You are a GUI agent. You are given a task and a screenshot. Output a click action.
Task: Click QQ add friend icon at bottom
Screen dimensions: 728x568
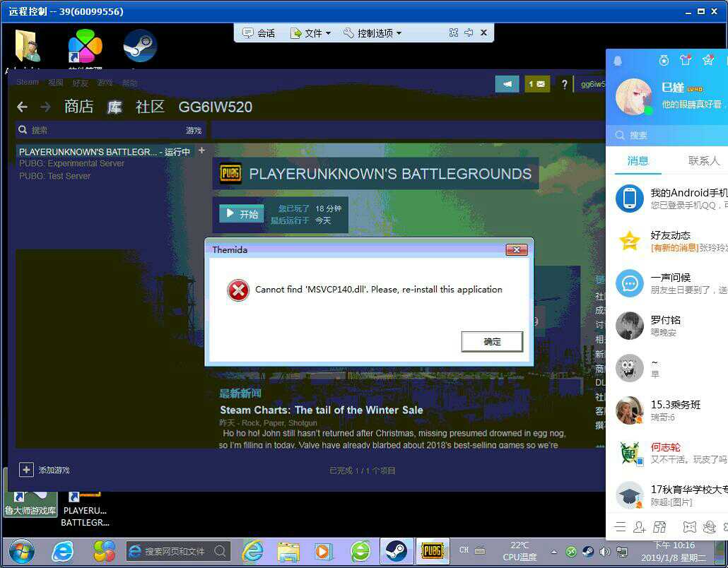640,527
